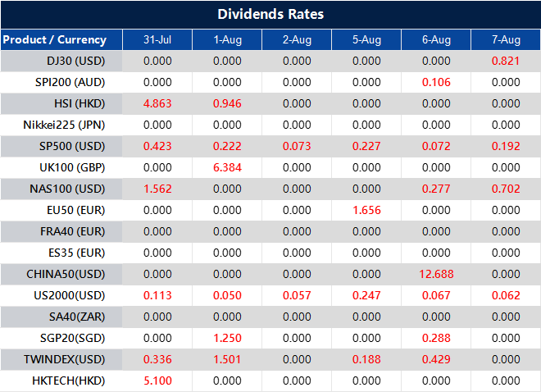Click the Dividends Rates title header

pyautogui.click(x=270, y=14)
